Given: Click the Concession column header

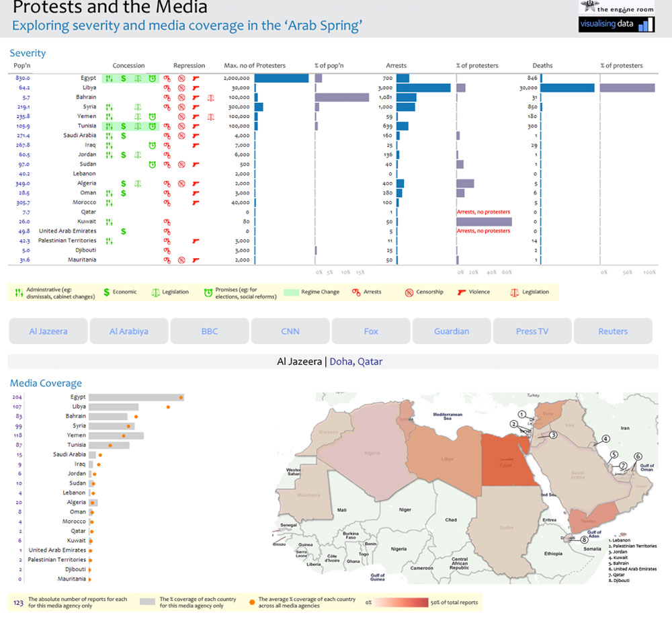Looking at the screenshot, I should [128, 66].
